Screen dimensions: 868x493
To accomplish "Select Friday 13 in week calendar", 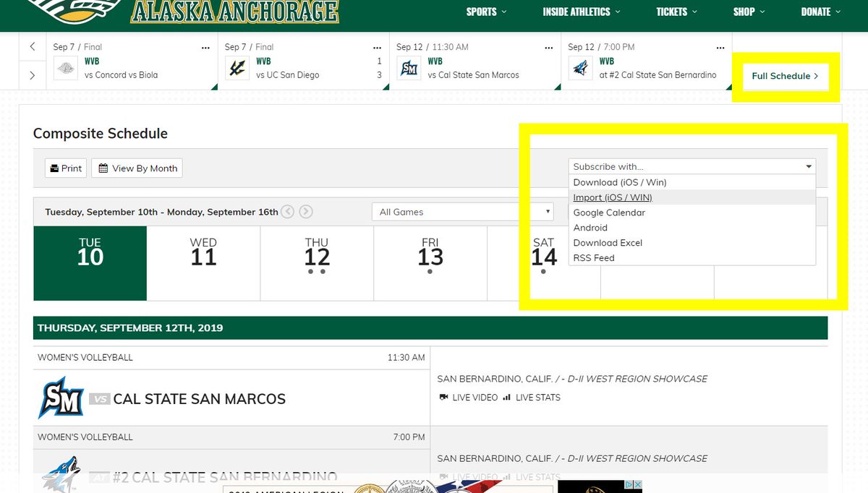I will (430, 263).
